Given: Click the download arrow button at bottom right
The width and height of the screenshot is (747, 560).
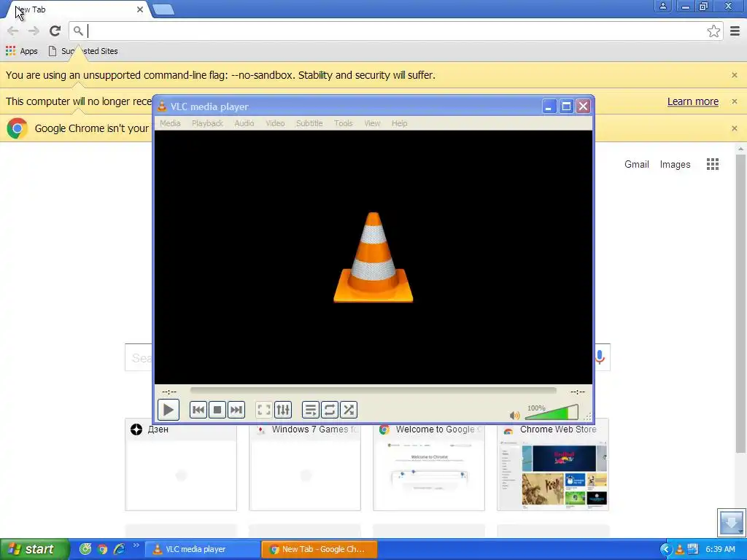Looking at the screenshot, I should pos(731,522).
